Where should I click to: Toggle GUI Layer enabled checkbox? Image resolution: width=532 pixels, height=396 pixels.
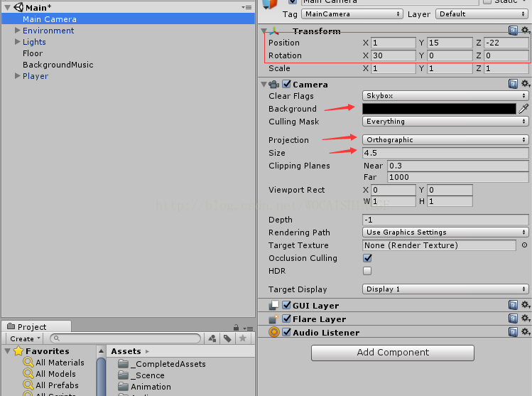287,305
